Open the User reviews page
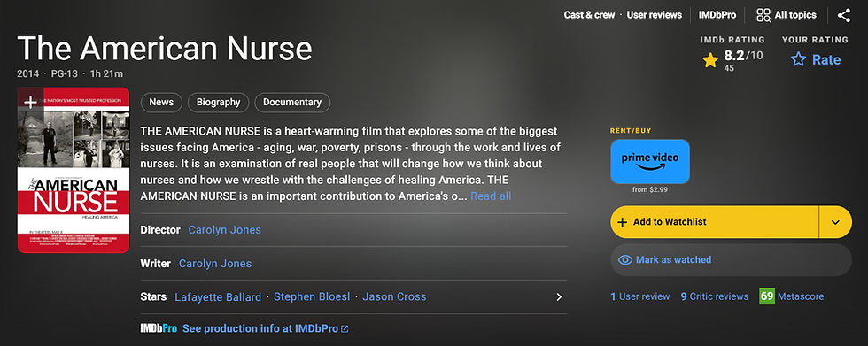The width and height of the screenshot is (868, 346). (655, 15)
